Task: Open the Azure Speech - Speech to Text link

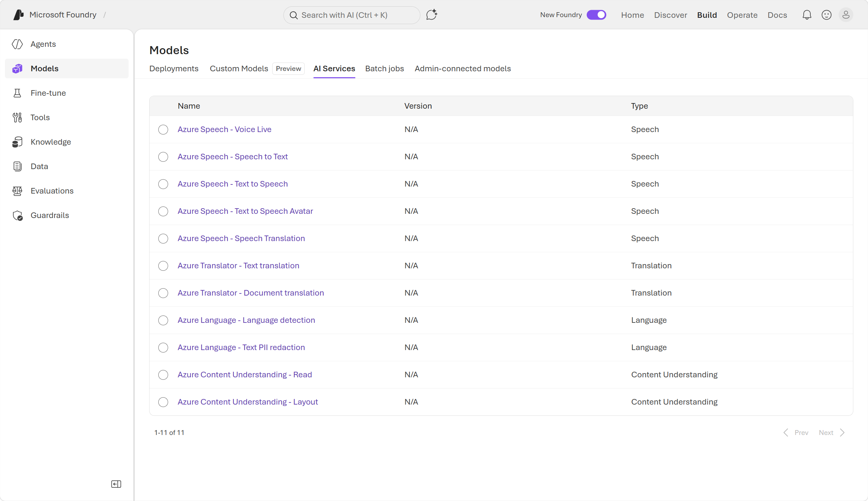Action: click(x=233, y=157)
